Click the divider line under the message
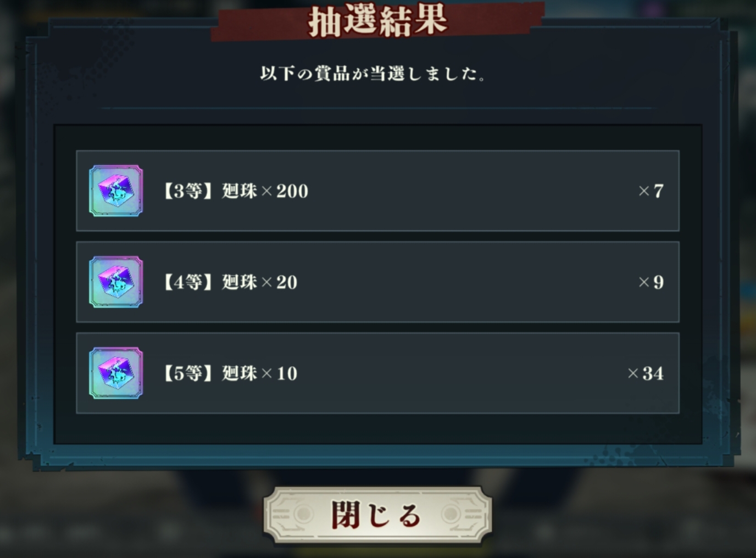Viewport: 756px width, 558px height. click(x=378, y=108)
